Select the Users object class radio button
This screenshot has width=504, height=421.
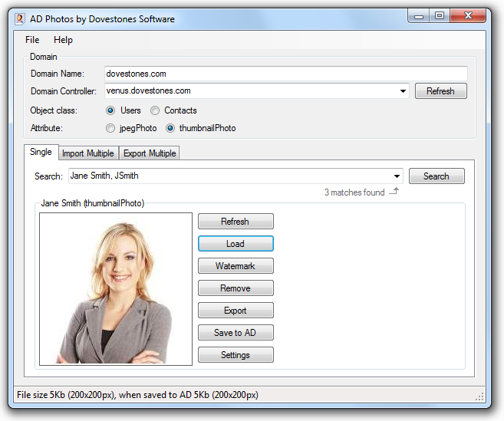(110, 110)
